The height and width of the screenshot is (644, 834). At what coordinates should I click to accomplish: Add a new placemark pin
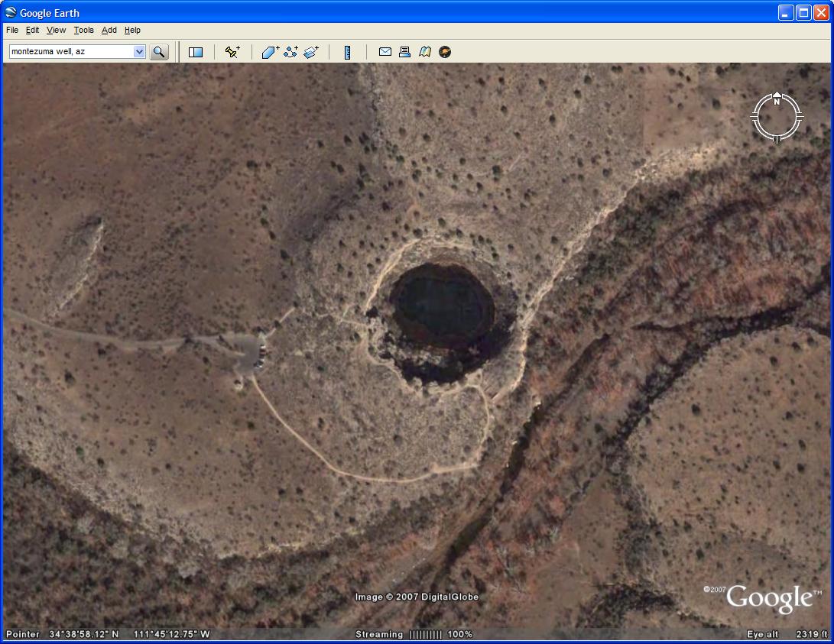[x=232, y=52]
